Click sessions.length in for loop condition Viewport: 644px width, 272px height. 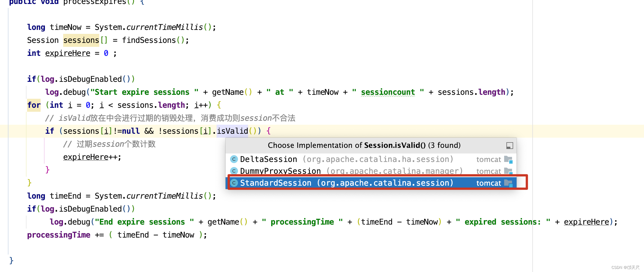[151, 105]
